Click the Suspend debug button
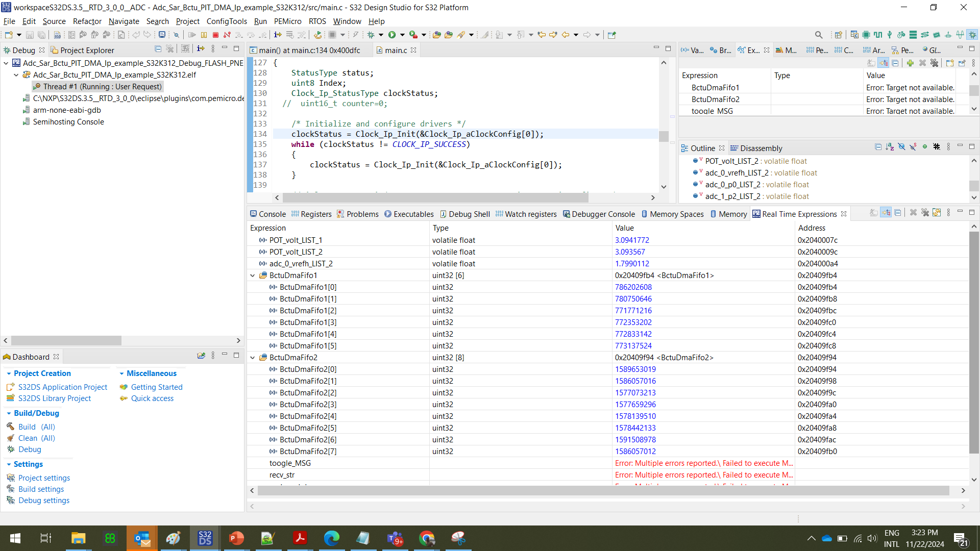This screenshot has height=551, width=980. (204, 35)
